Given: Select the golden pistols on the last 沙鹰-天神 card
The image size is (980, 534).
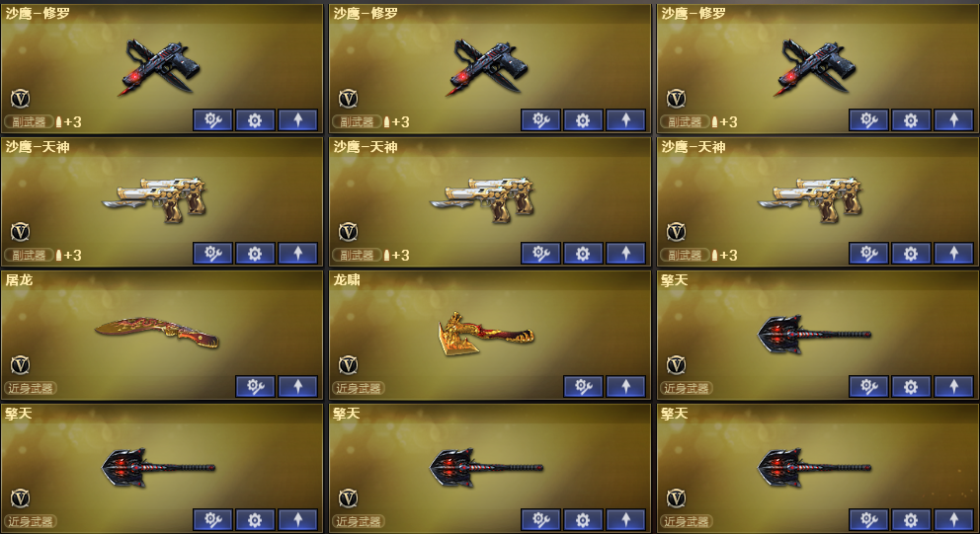Looking at the screenshot, I should (x=810, y=199).
